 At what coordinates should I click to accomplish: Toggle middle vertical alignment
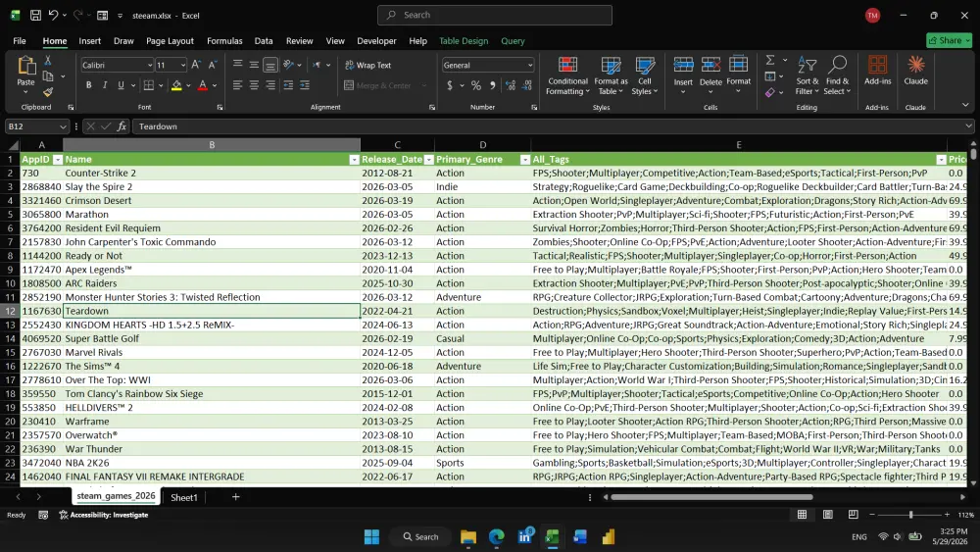[254, 65]
